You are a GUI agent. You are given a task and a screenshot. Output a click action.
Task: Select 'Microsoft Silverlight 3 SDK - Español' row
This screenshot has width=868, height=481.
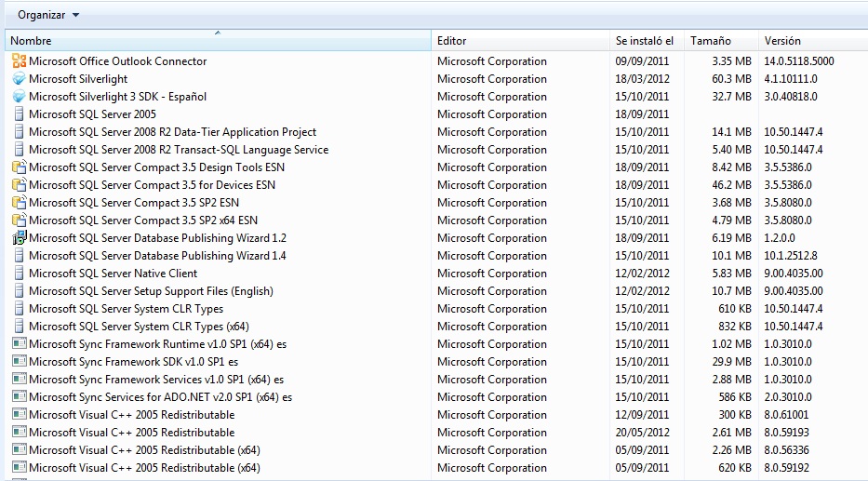[x=117, y=97]
